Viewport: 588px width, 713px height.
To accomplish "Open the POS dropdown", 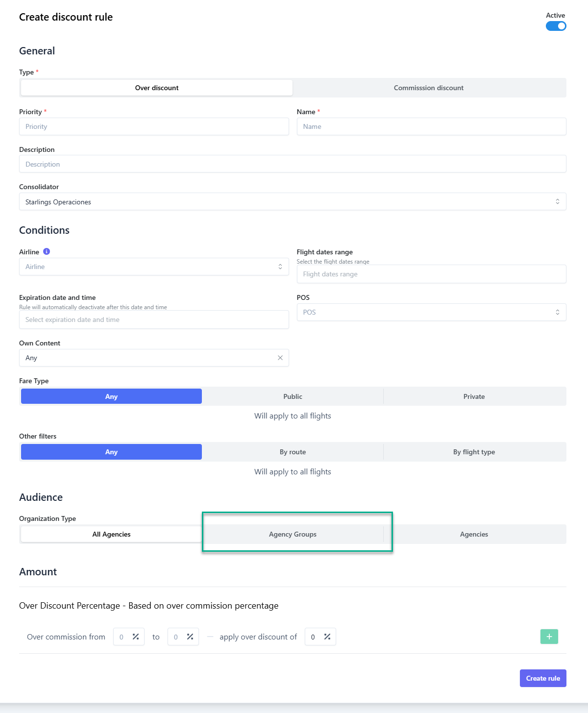I will tap(431, 312).
